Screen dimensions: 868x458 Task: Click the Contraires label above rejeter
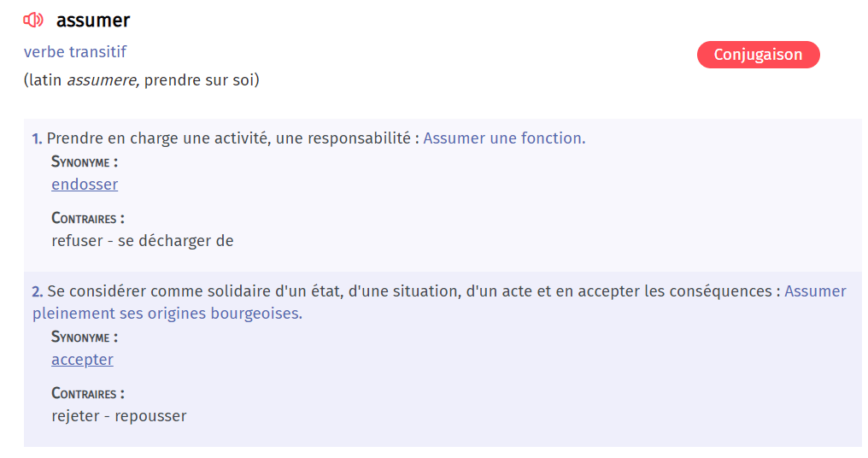pyautogui.click(x=88, y=393)
